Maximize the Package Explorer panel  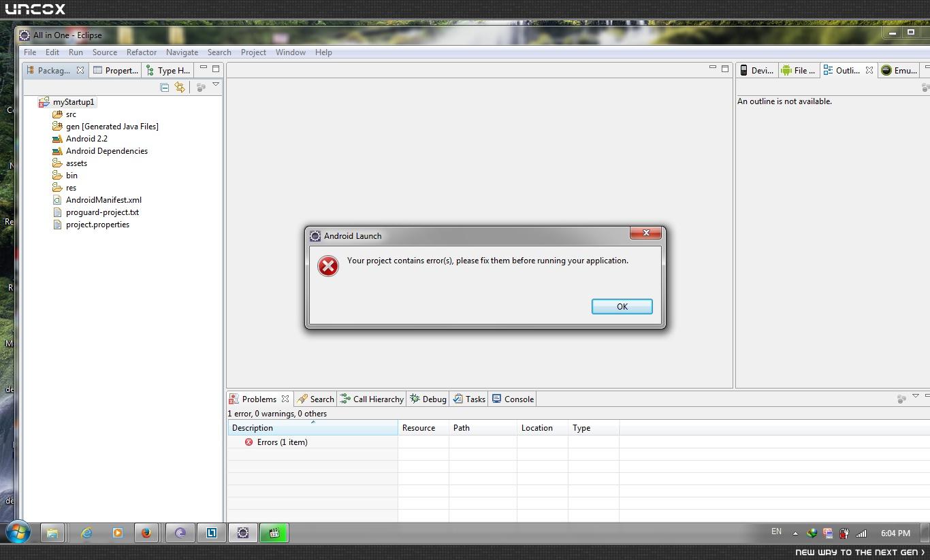(x=216, y=69)
